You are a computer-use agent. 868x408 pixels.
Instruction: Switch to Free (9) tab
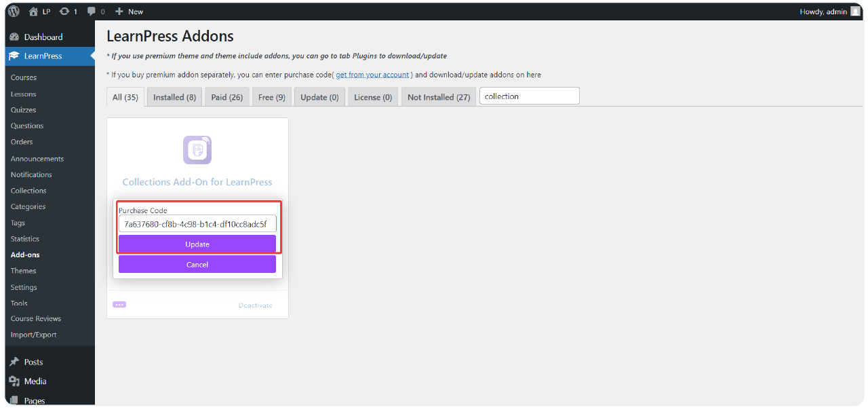point(272,97)
